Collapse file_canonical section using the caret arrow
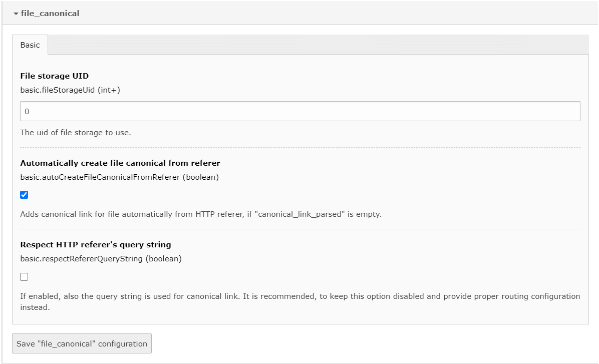 [16, 14]
